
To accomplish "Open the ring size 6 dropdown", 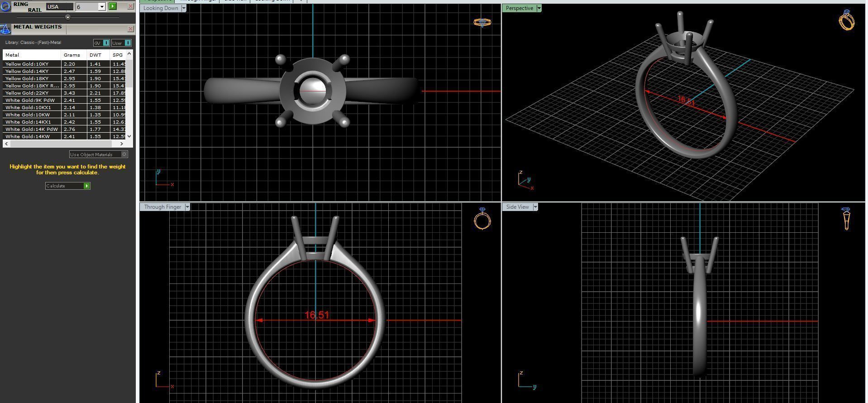I will 102,7.
